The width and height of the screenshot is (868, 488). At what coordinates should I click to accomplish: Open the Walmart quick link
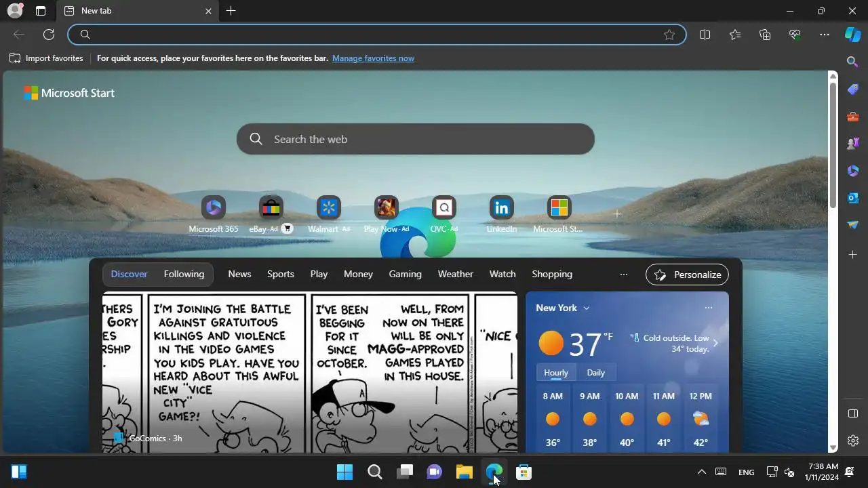coord(329,215)
